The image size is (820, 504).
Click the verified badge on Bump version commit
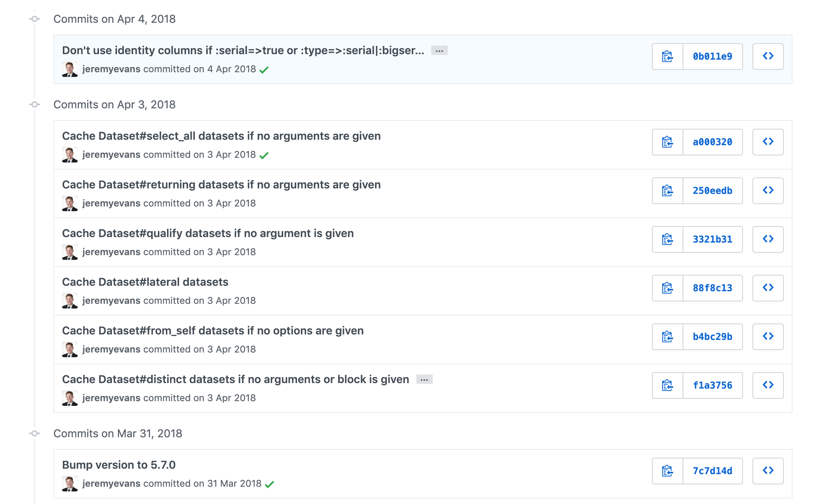(270, 484)
